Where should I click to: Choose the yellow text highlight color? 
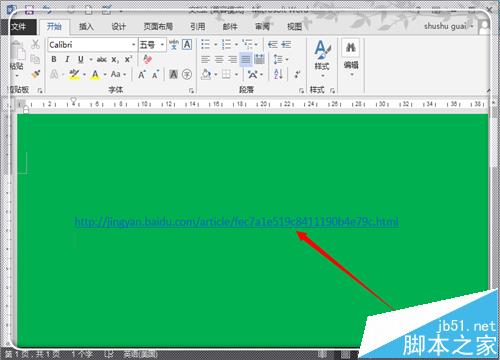click(x=74, y=74)
